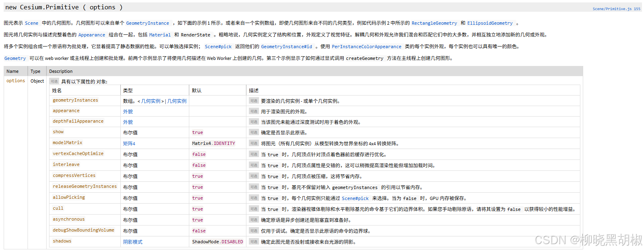Open the 矩阵4 type link
The image size is (644, 251).
pos(129,143)
